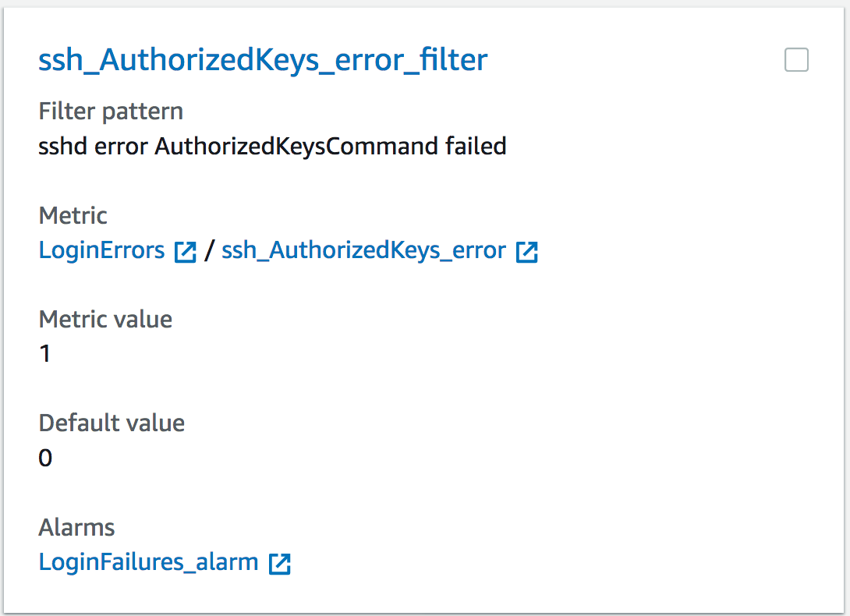Open the LoginFailures_alarm link

[x=148, y=562]
